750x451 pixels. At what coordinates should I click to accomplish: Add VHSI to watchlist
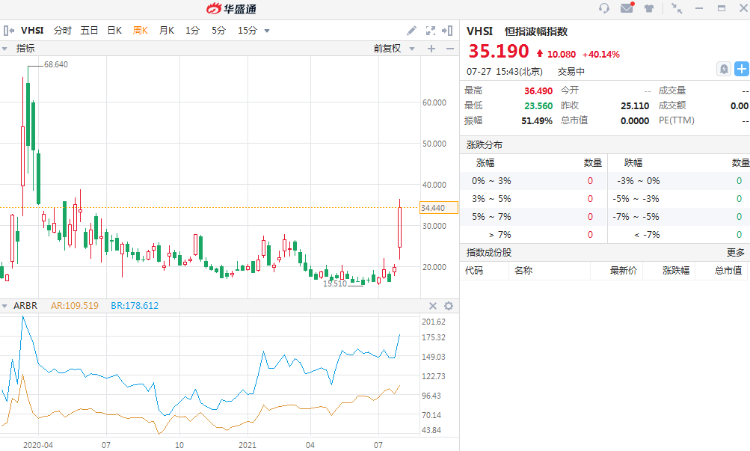(741, 69)
